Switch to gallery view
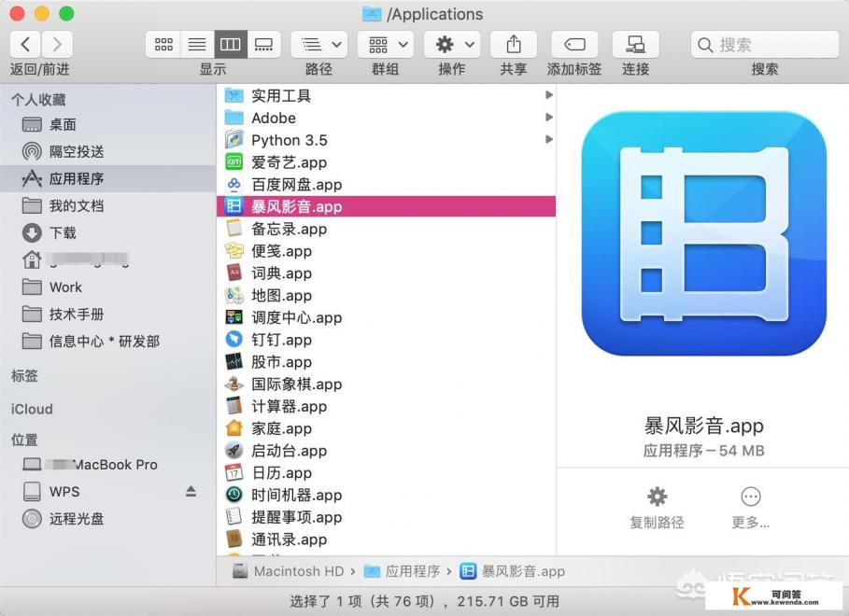This screenshot has height=616, width=849. point(264,44)
